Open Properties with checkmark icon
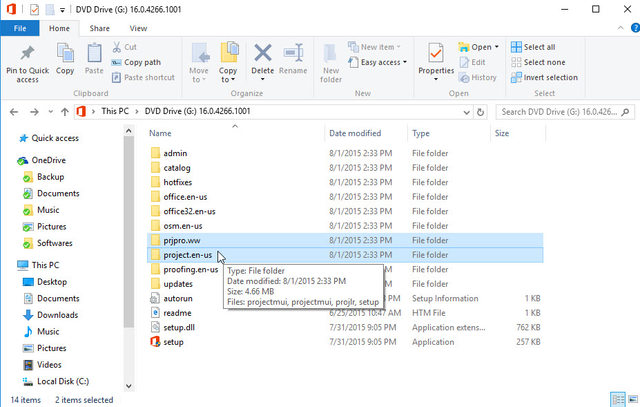The width and height of the screenshot is (640, 407). tap(436, 53)
